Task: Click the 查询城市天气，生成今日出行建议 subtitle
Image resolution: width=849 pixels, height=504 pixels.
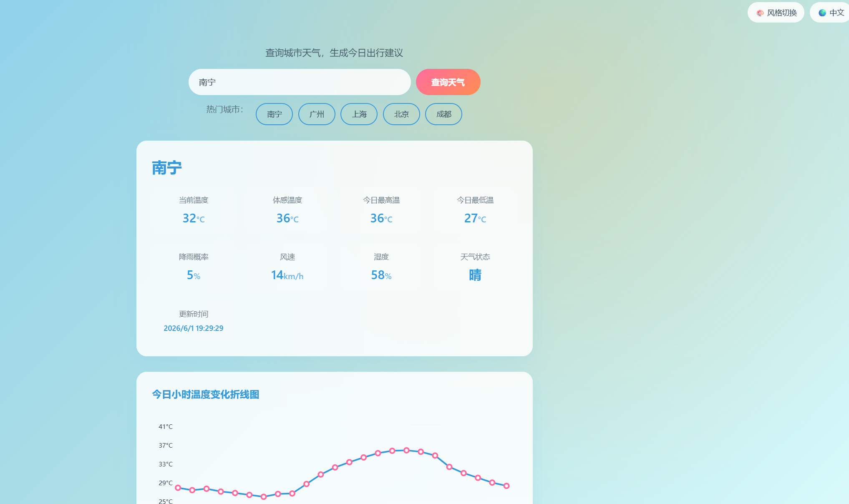Action: (x=334, y=53)
